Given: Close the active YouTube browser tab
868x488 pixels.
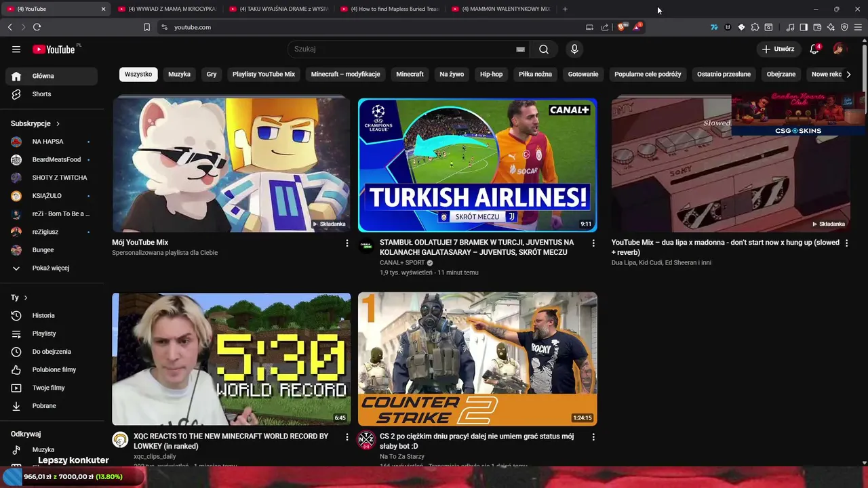Looking at the screenshot, I should click(x=103, y=9).
